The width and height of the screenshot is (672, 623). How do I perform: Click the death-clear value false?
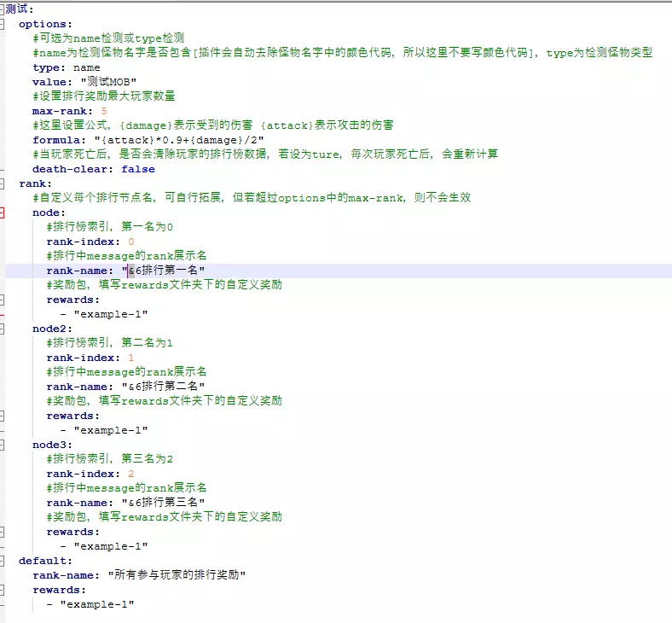tap(138, 169)
